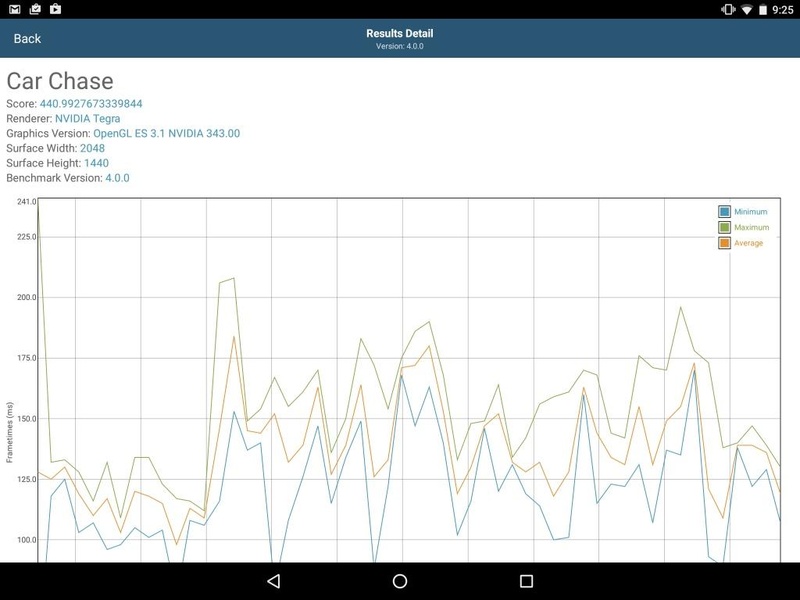Tap the Back button

pyautogui.click(x=27, y=39)
